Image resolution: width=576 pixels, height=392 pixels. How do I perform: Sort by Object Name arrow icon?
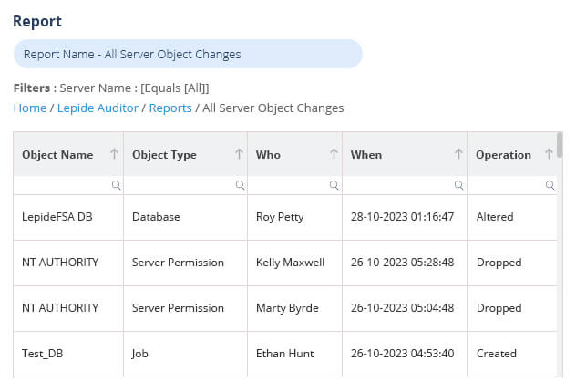pyautogui.click(x=114, y=153)
